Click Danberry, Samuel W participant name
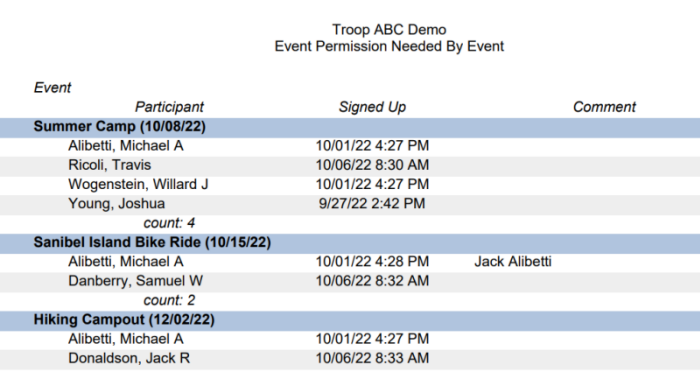The width and height of the screenshot is (700, 371). point(136,281)
